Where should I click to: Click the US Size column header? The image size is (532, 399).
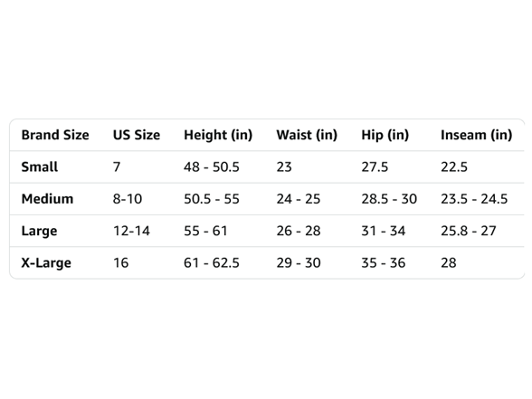click(137, 135)
